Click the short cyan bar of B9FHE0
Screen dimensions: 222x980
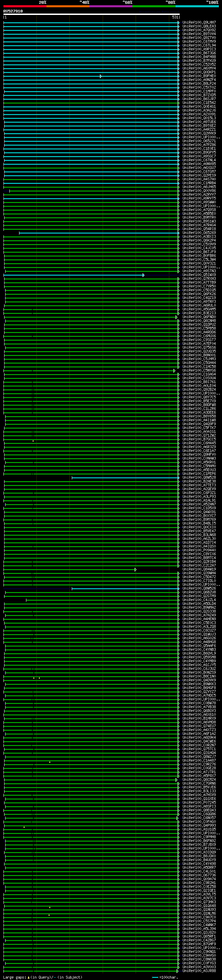52,76
